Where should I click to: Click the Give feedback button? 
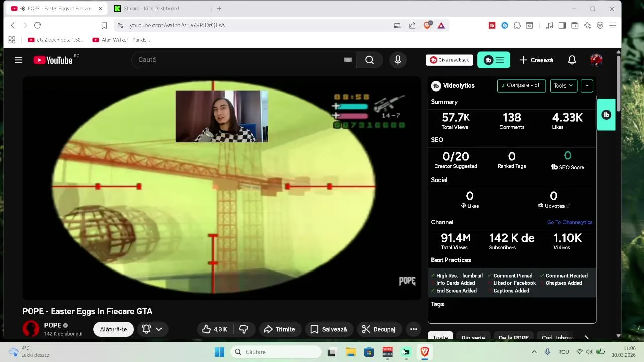point(449,60)
